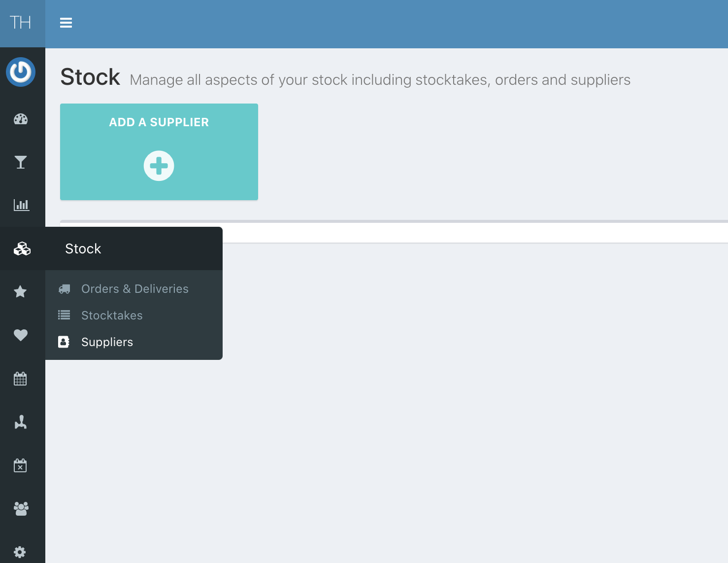This screenshot has height=563, width=728.
Task: Open the calendar grid sidebar icon
Action: 21,379
